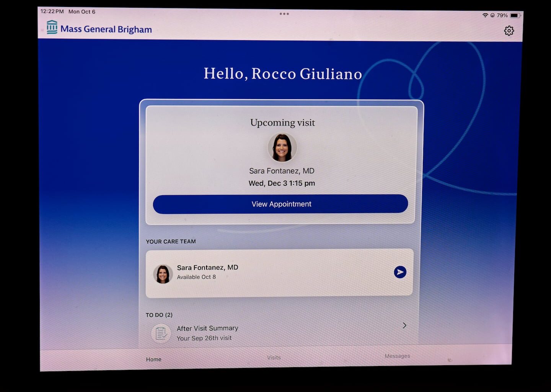Tap the After Visit Summary clipboard icon
The width and height of the screenshot is (551, 392).
(x=161, y=333)
